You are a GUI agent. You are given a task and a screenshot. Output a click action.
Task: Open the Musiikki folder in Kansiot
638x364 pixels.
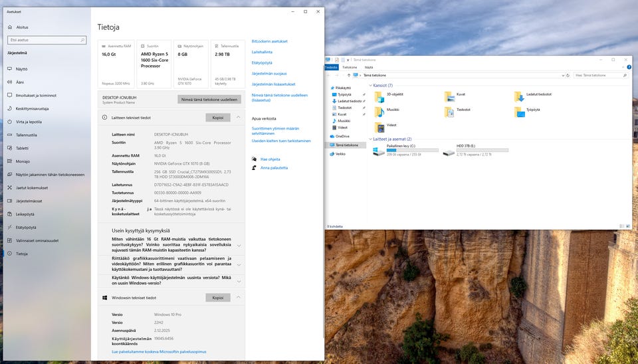pos(387,112)
